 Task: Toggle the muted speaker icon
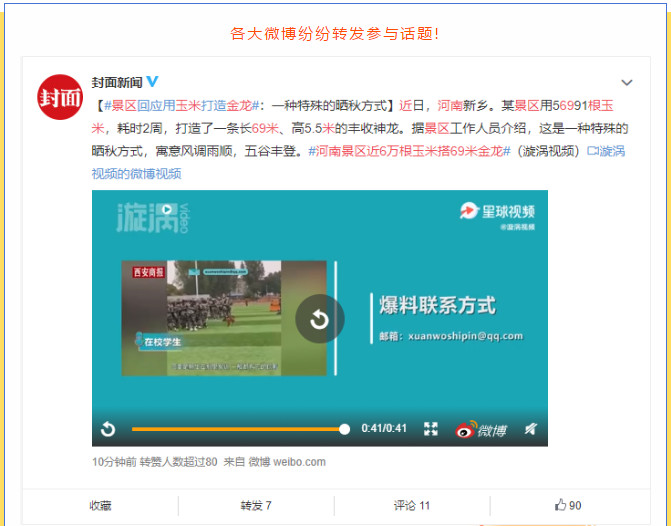point(531,429)
